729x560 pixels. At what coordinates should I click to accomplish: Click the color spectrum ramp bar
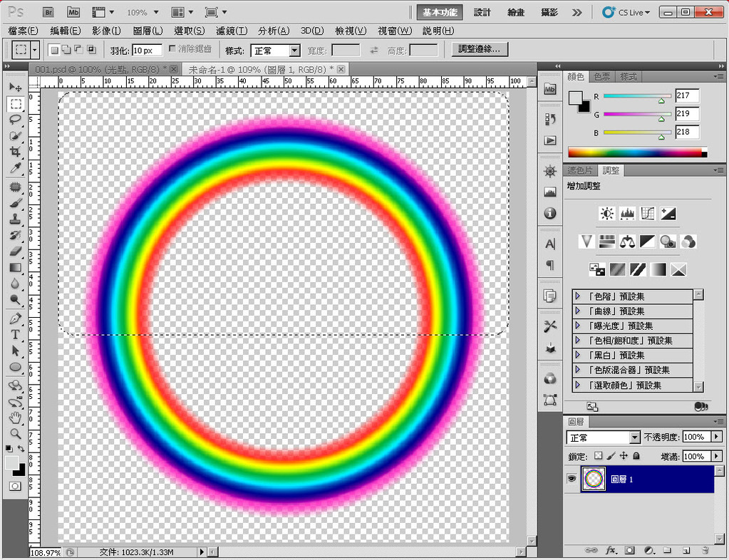pyautogui.click(x=634, y=152)
